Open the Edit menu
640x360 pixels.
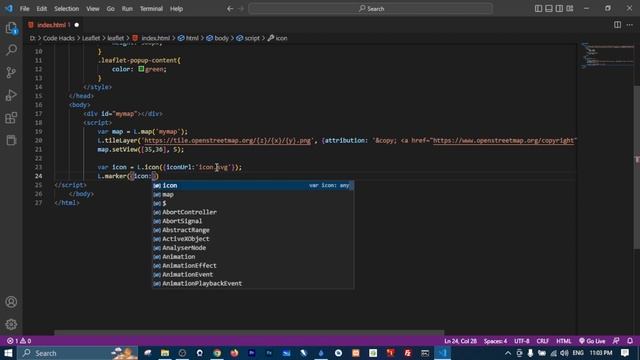pyautogui.click(x=42, y=9)
